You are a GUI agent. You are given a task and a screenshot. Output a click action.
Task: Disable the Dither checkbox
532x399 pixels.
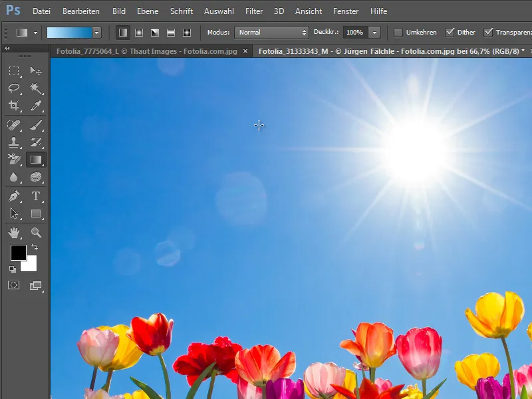[x=450, y=33]
